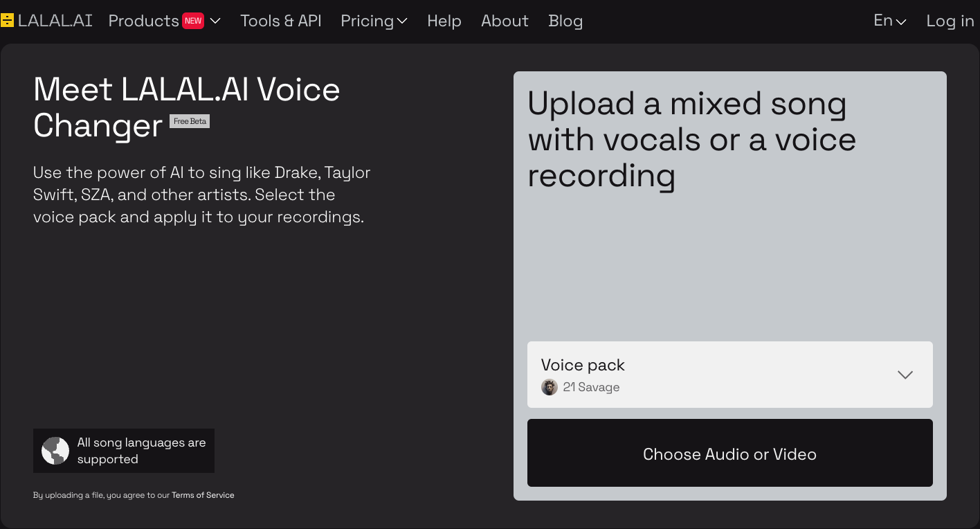This screenshot has height=529, width=980.
Task: Click the Voice pack chevron arrow
Action: coord(905,375)
